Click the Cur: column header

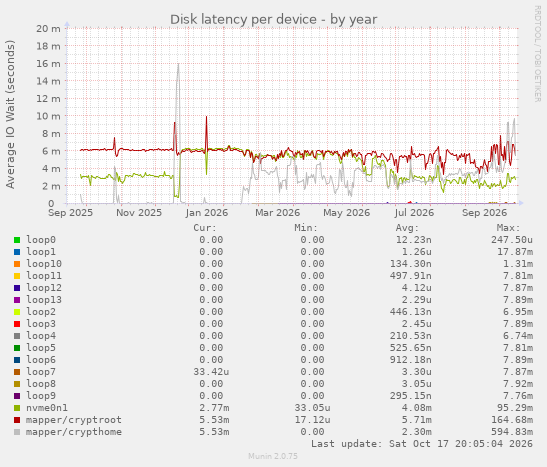point(205,228)
